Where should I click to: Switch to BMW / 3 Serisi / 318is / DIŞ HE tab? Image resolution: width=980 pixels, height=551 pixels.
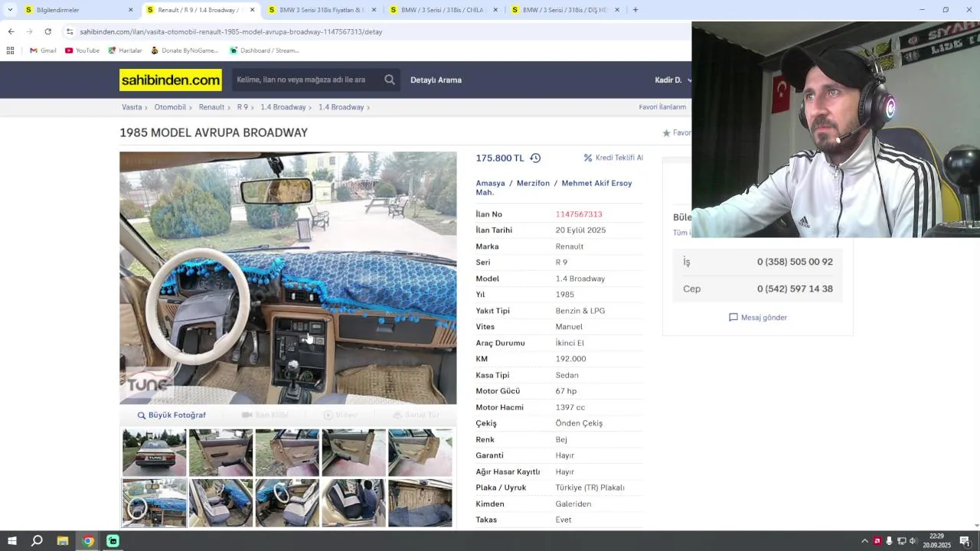pyautogui.click(x=565, y=10)
